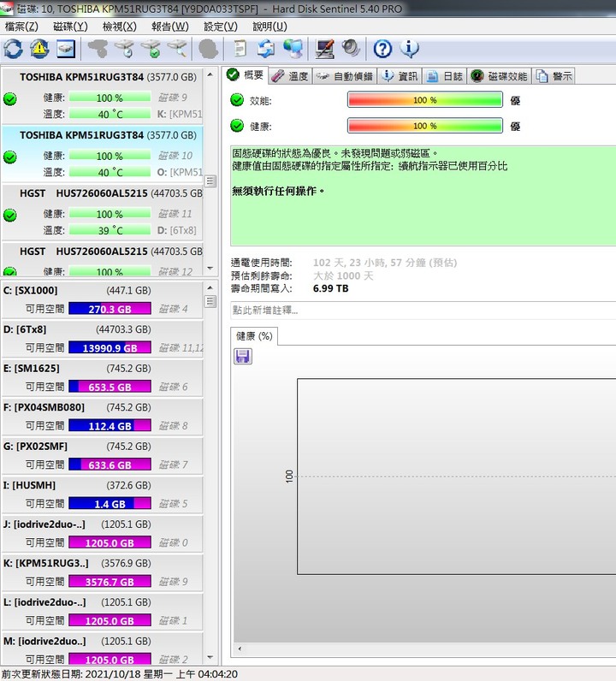The image size is (616, 681).
Task: Open help via blue question mark icon
Action: 382,49
